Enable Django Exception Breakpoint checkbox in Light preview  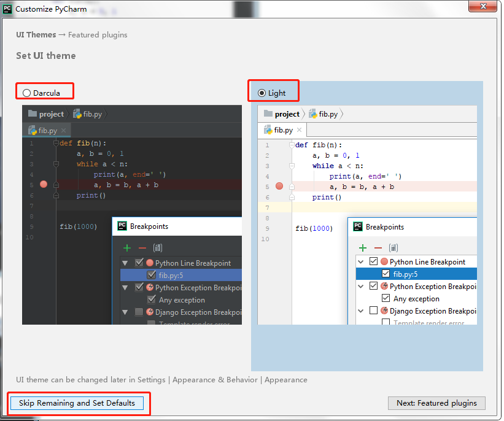373,310
